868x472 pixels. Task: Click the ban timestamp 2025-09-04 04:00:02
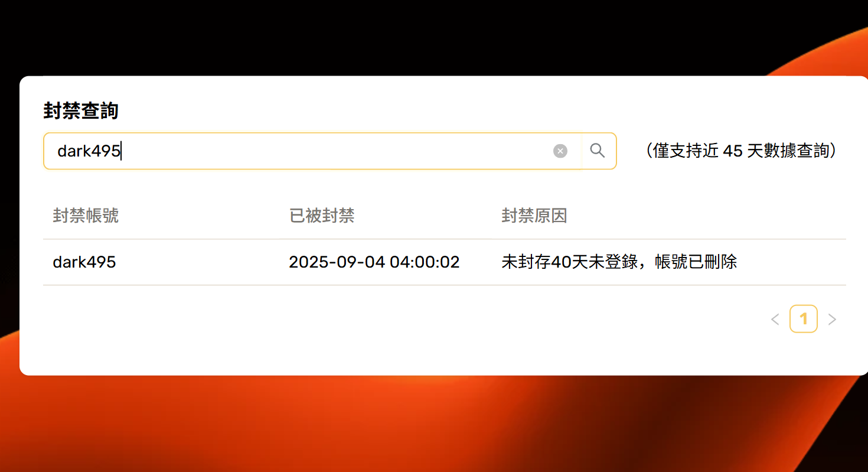point(374,262)
